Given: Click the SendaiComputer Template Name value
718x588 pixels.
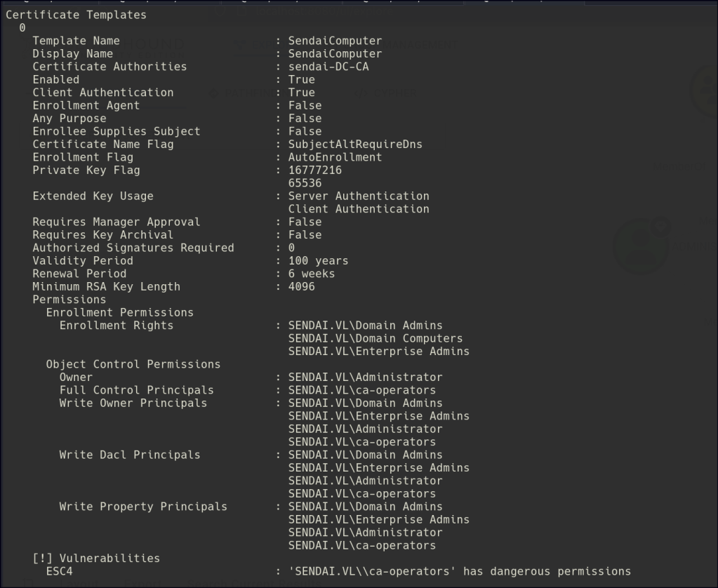Looking at the screenshot, I should (x=335, y=41).
